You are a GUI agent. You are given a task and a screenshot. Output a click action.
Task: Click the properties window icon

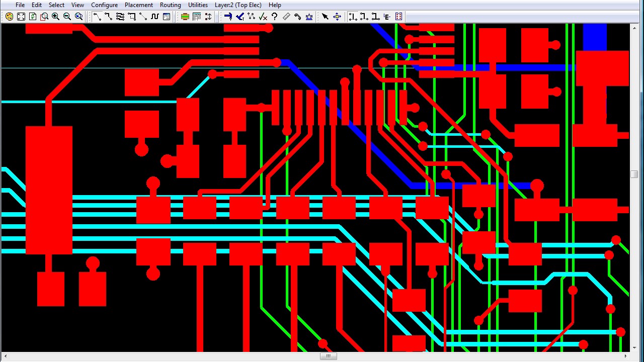click(x=167, y=17)
